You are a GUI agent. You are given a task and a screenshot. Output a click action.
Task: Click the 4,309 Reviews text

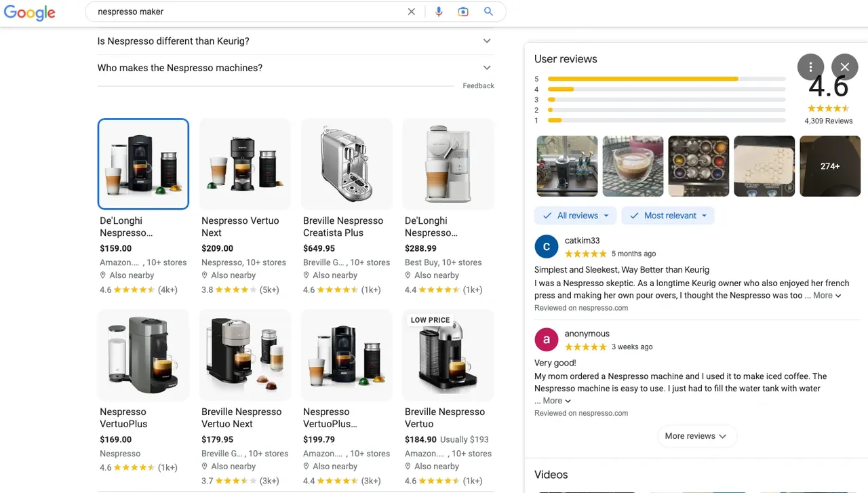tap(829, 121)
